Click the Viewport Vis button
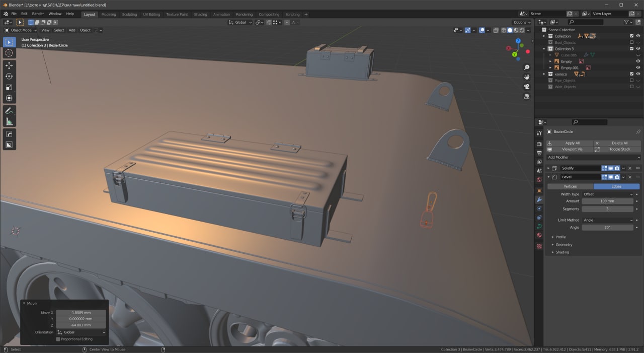The height and width of the screenshot is (353, 644). coord(569,149)
